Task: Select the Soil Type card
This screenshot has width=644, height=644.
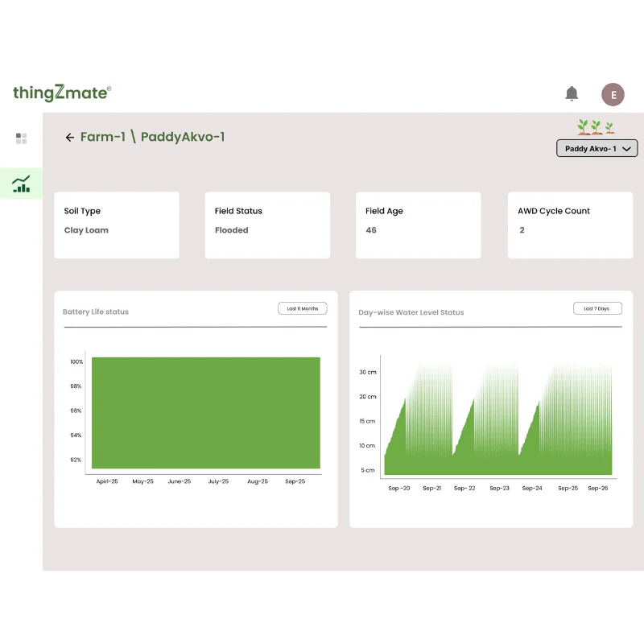Action: (x=117, y=225)
